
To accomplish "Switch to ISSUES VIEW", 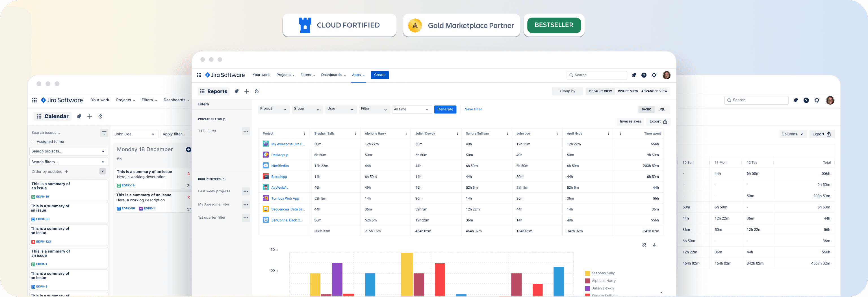I will tap(628, 91).
